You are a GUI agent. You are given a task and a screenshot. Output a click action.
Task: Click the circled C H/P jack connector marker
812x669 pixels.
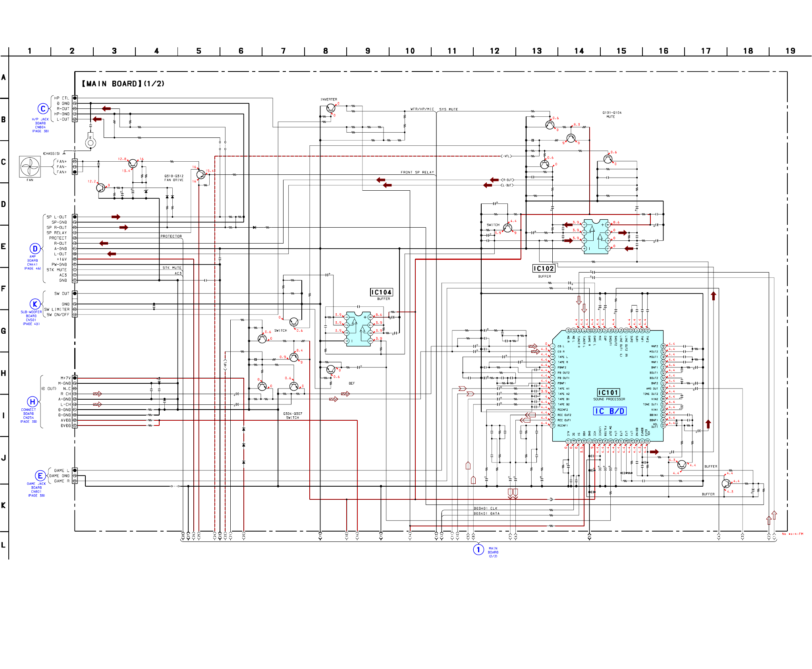43,109
